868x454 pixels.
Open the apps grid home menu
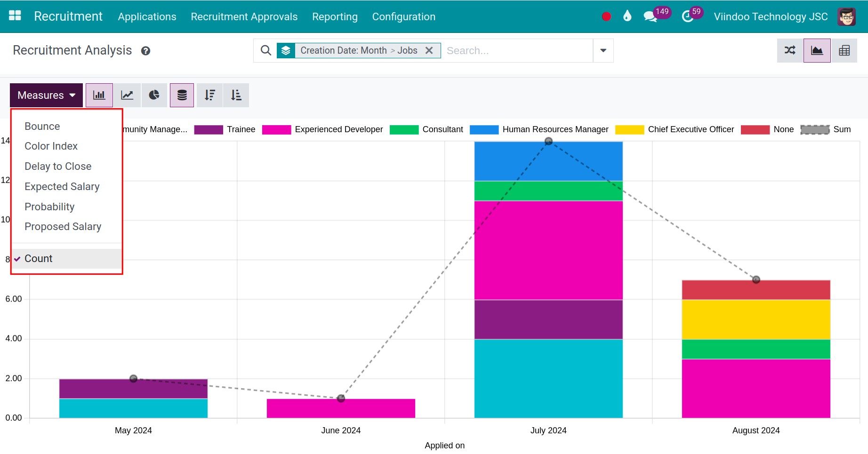click(15, 16)
